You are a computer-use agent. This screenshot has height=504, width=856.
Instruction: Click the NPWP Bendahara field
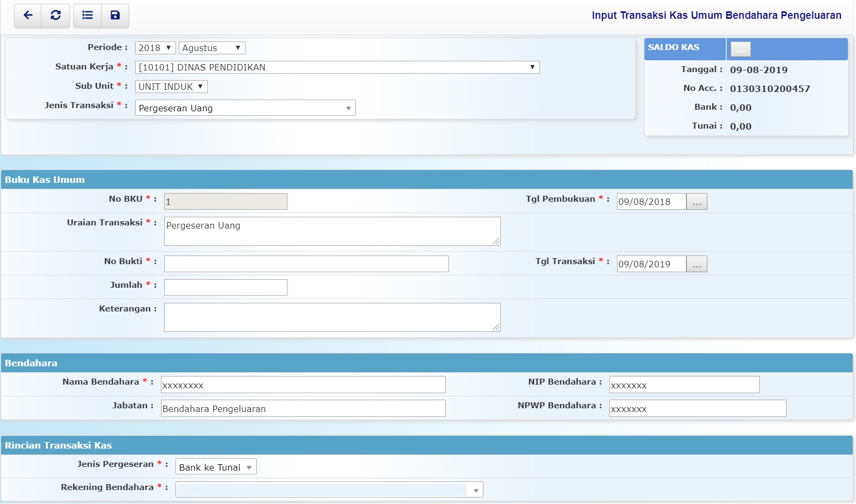click(697, 409)
